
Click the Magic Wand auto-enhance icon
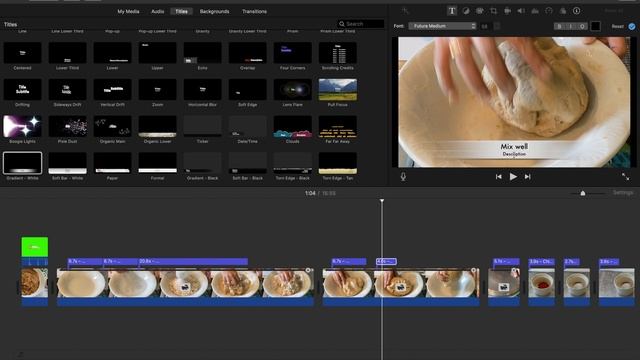405,11
